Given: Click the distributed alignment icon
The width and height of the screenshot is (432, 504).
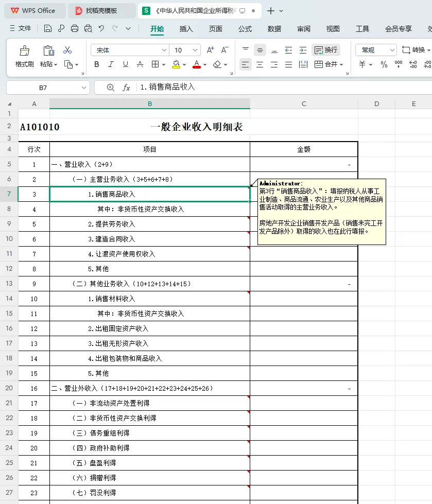Looking at the screenshot, I should 303,64.
